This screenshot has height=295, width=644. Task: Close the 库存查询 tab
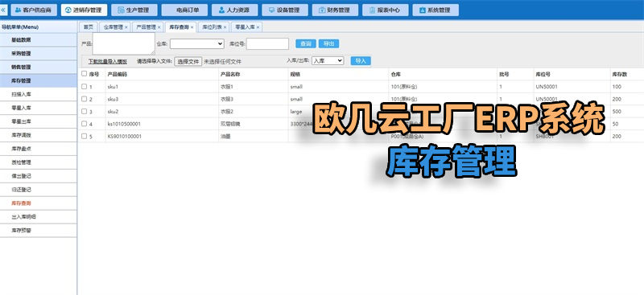(192, 27)
